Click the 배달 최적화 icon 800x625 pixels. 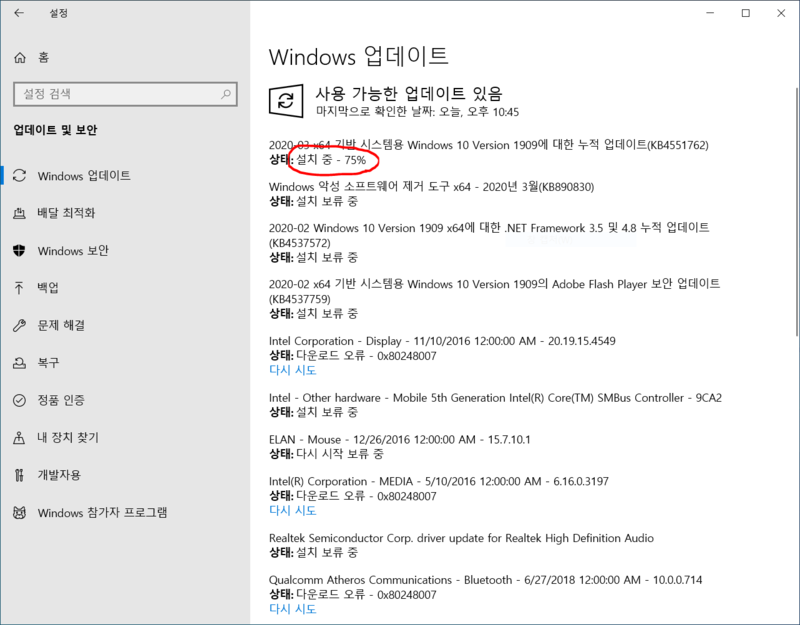coord(19,213)
